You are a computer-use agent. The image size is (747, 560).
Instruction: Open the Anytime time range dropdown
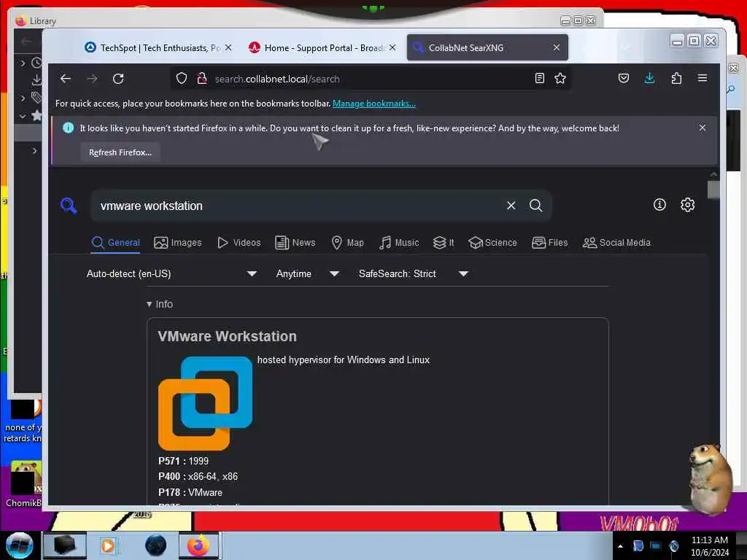pos(307,274)
